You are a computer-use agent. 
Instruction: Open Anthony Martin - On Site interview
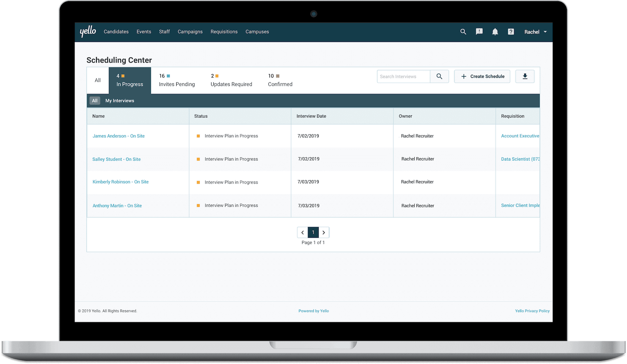click(117, 206)
